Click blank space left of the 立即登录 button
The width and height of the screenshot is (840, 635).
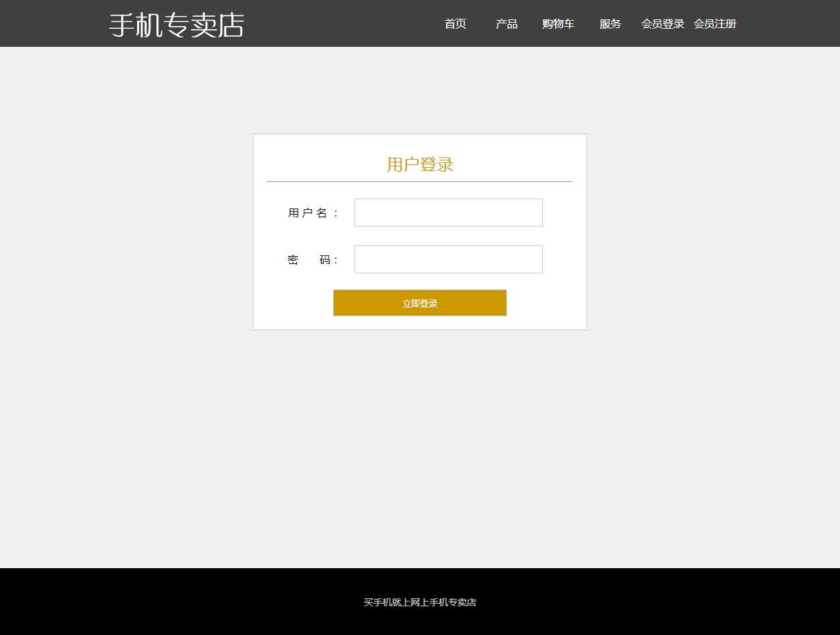coord(294,303)
